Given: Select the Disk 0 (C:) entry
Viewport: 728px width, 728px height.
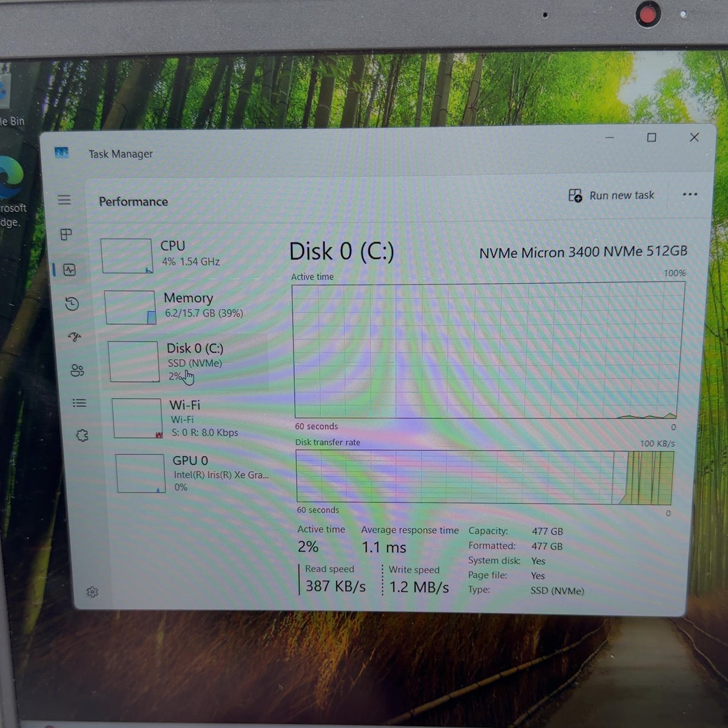Looking at the screenshot, I should pos(188,362).
